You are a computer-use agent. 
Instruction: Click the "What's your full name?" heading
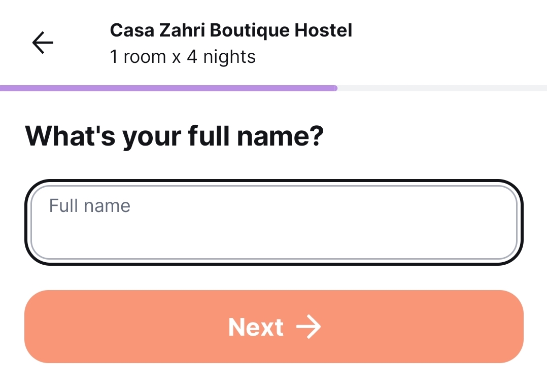point(174,136)
